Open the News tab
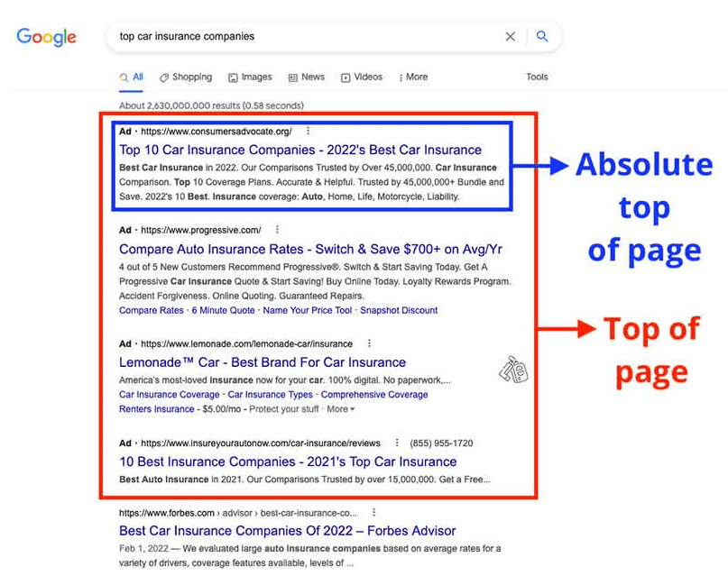 pos(307,77)
